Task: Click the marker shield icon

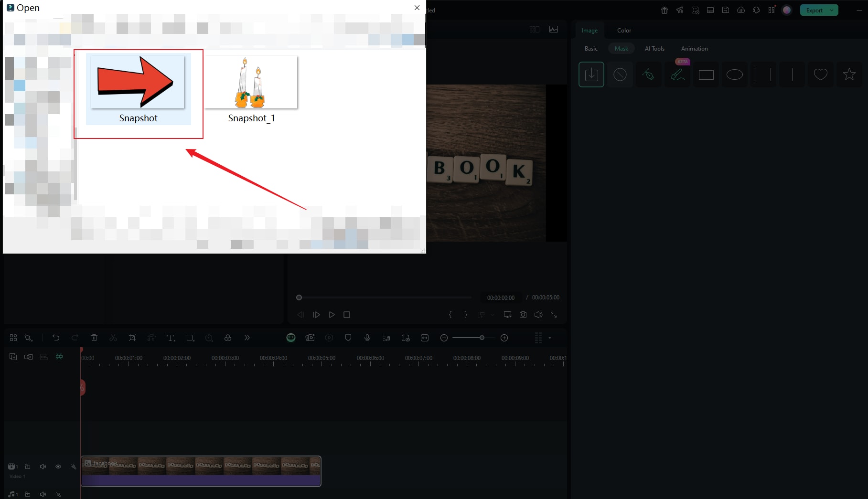Action: (348, 338)
